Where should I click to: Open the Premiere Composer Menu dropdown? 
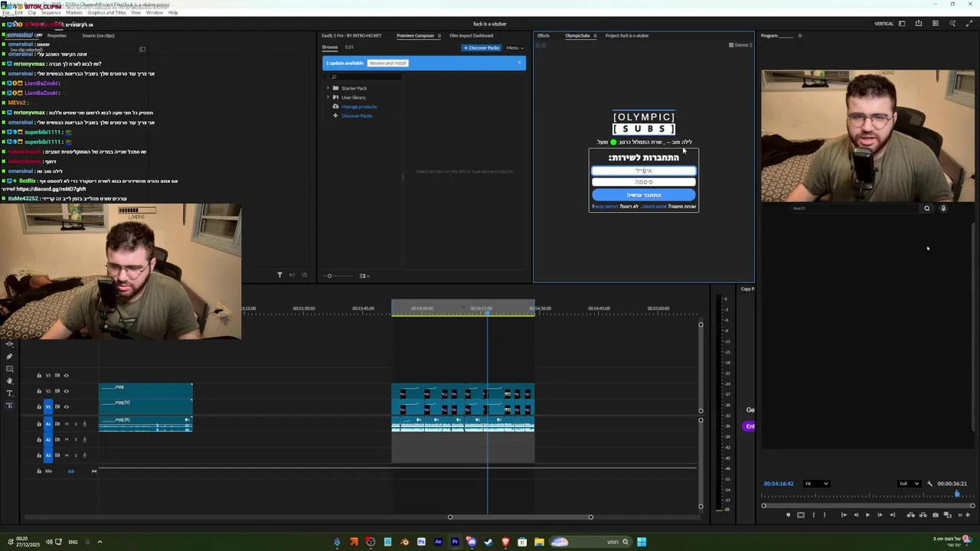click(x=514, y=47)
